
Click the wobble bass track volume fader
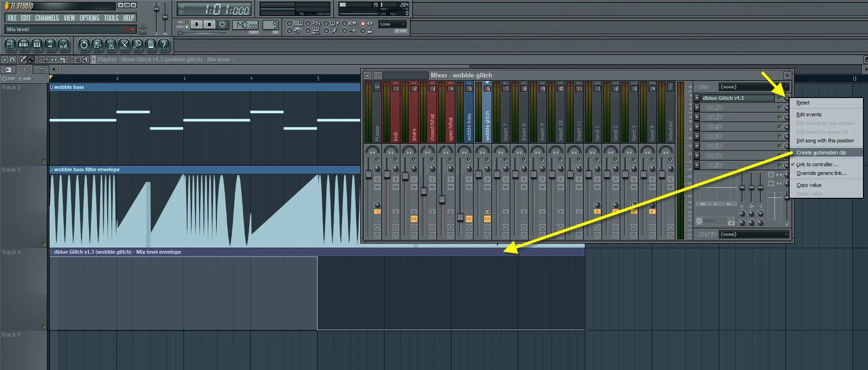coord(460,218)
